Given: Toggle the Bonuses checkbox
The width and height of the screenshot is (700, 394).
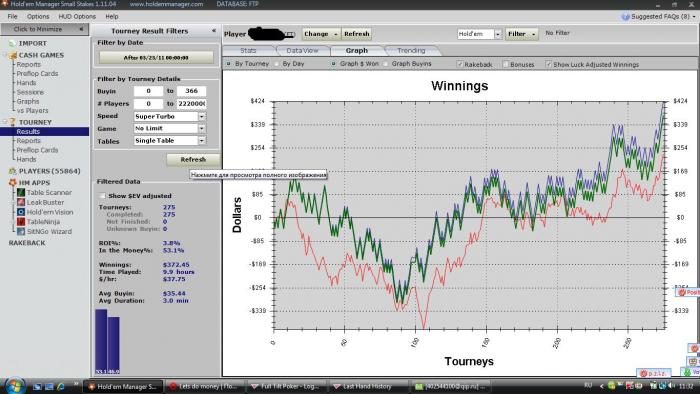Looking at the screenshot, I should pos(505,64).
